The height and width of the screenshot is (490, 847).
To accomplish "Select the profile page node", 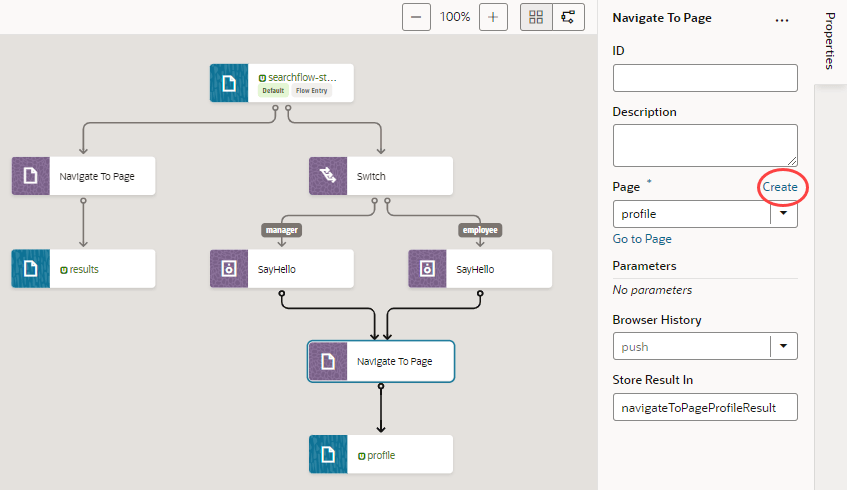I will [381, 454].
